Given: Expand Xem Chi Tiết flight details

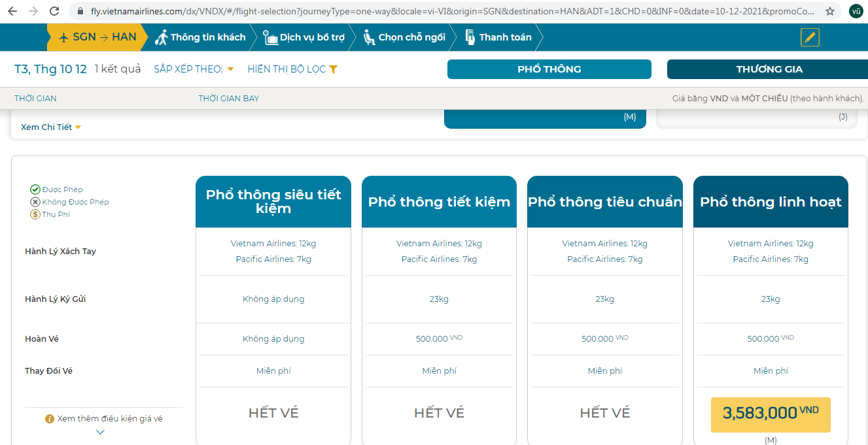Looking at the screenshot, I should (x=51, y=127).
